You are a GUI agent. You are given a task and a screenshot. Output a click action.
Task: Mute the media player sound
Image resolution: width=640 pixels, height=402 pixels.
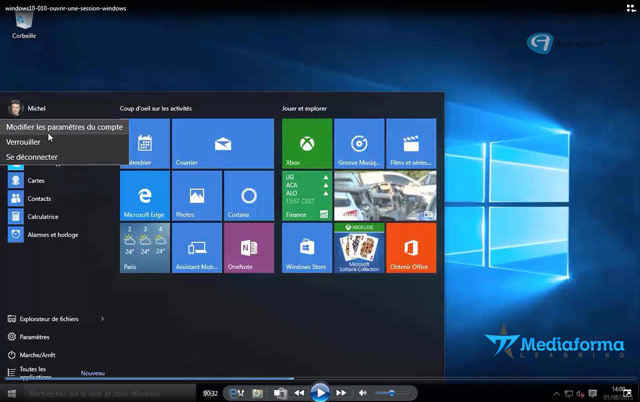[x=362, y=393]
